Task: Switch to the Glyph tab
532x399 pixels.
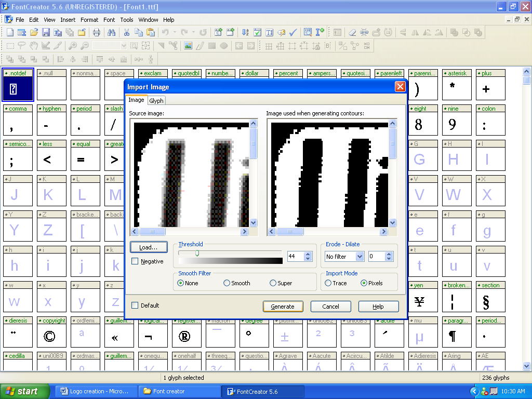Action: [x=156, y=100]
